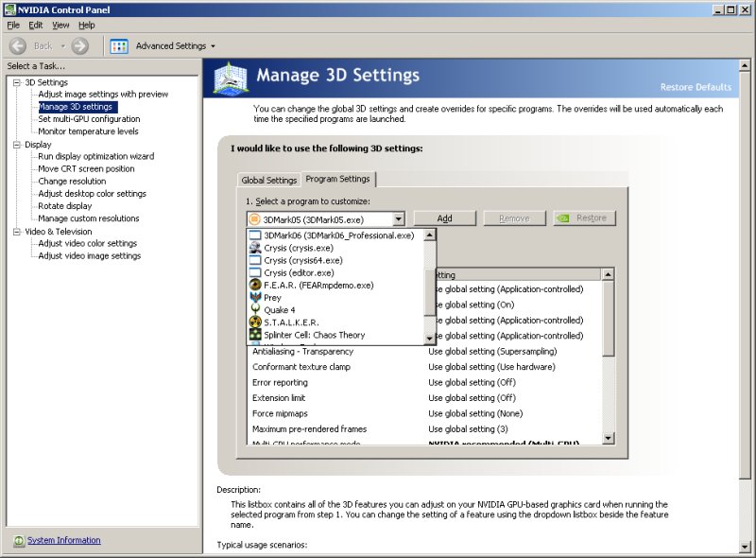Select Adjust video color settings
756x558 pixels.
[x=87, y=243]
